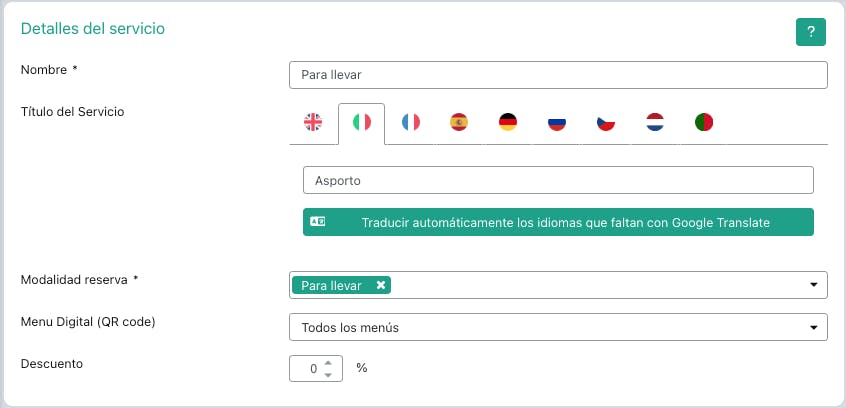
Task: Open the help question mark button
Action: click(811, 32)
